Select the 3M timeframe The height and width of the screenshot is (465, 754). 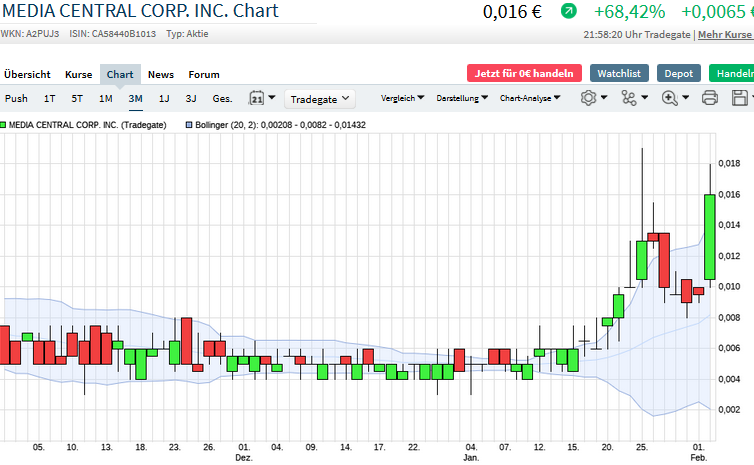(x=136, y=99)
